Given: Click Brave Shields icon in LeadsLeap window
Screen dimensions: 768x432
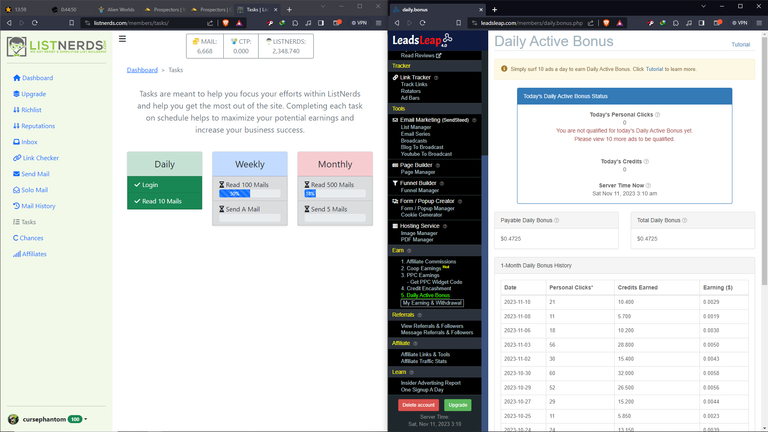Looking at the screenshot, I should pyautogui.click(x=606, y=23).
